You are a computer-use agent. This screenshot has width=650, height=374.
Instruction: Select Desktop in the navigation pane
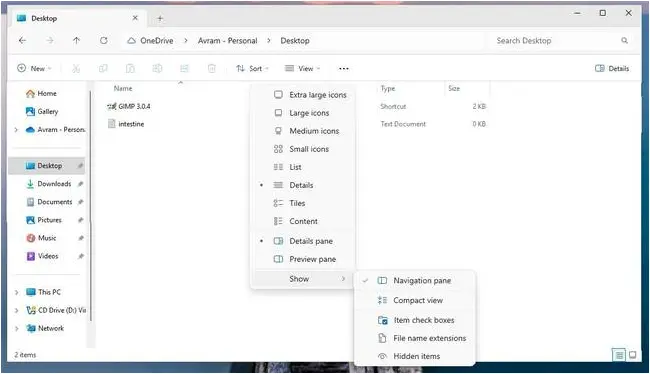[47, 166]
